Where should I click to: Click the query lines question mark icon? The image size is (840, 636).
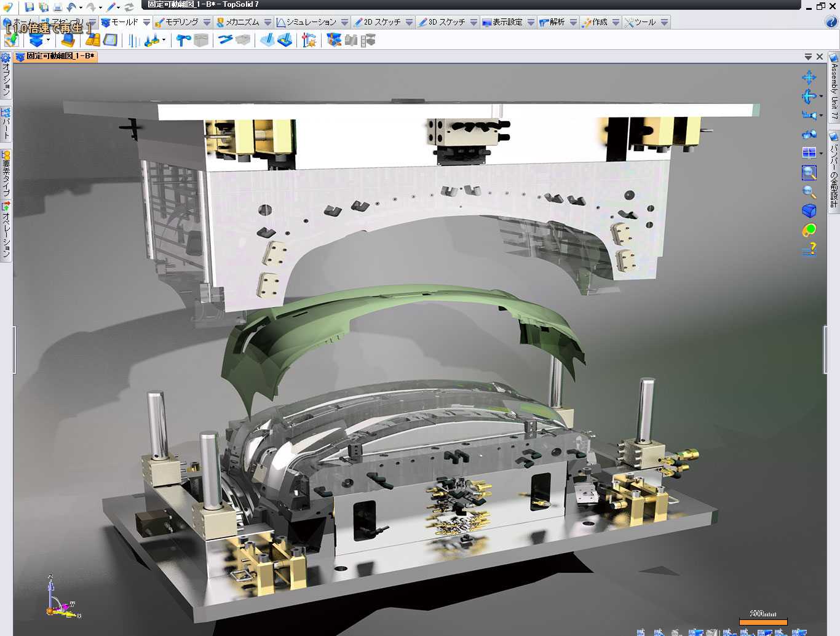coord(809,249)
